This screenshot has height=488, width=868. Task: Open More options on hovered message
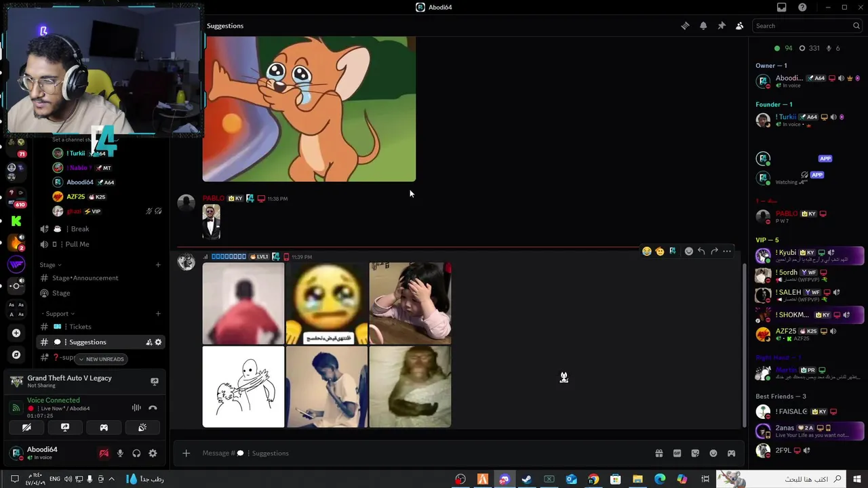coord(727,251)
